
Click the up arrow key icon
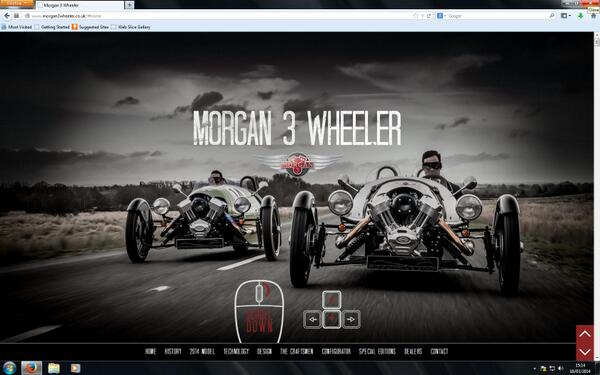tap(331, 299)
